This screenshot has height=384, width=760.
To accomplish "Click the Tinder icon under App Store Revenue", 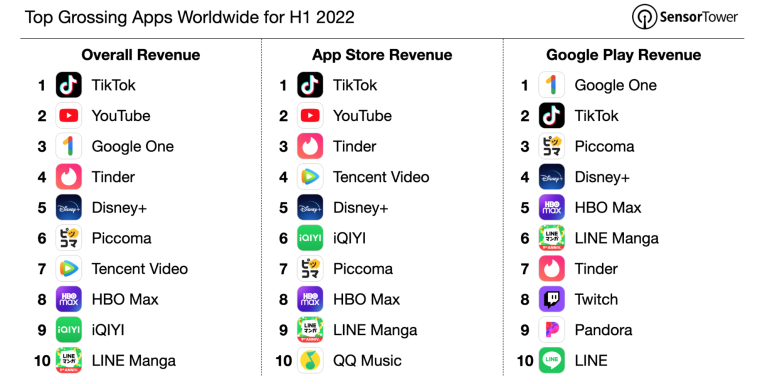I will tap(310, 146).
